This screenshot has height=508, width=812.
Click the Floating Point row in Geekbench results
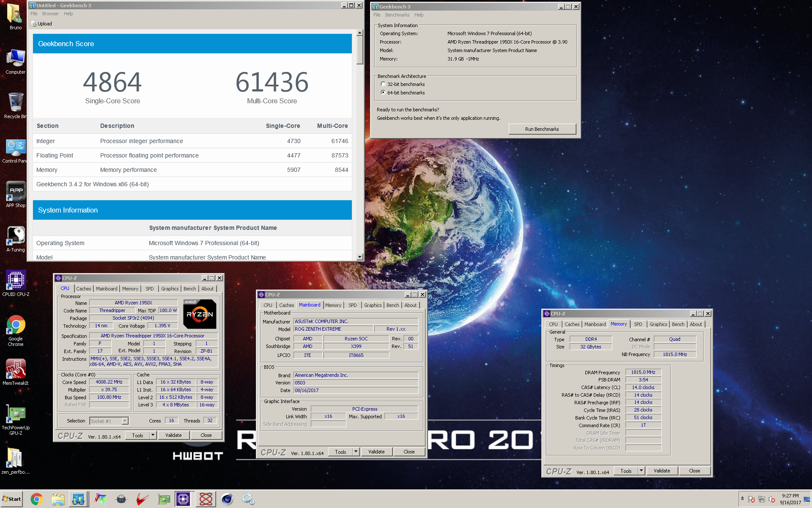pos(192,155)
